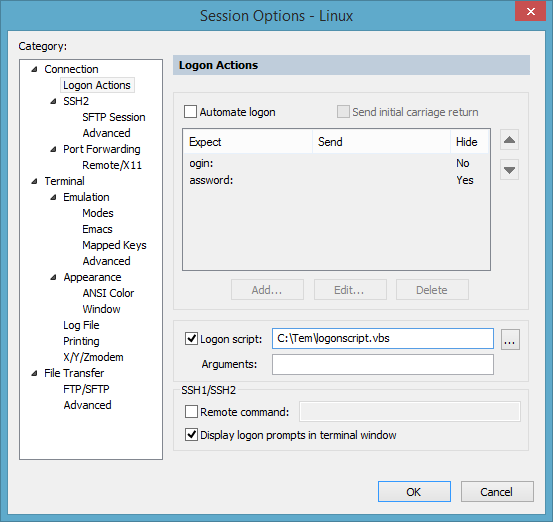Move entry down with arrow button

click(509, 170)
